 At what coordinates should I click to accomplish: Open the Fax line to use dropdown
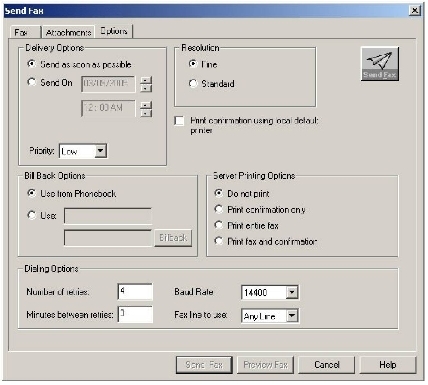292,315
